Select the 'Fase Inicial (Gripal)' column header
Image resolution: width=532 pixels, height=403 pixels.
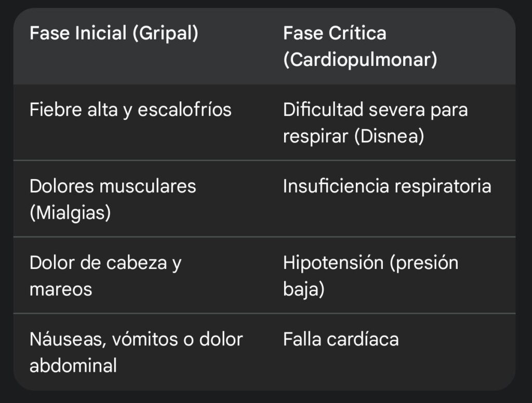[x=114, y=33]
